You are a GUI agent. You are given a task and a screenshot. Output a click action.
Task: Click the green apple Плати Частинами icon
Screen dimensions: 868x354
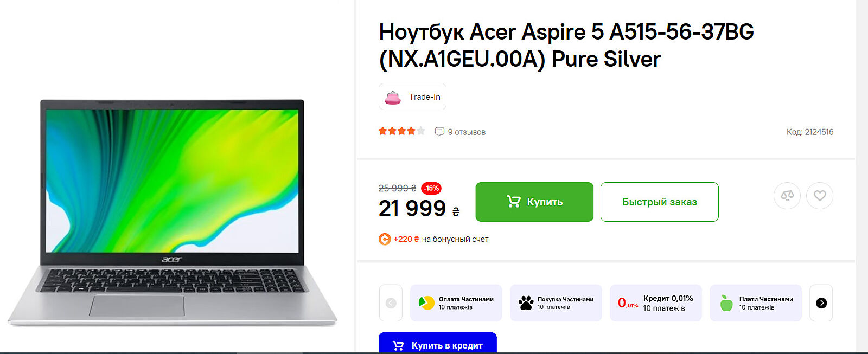[726, 303]
